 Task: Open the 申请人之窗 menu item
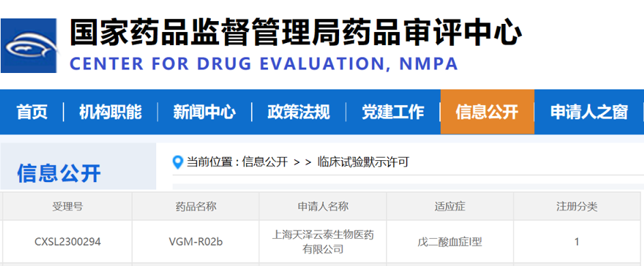(589, 112)
